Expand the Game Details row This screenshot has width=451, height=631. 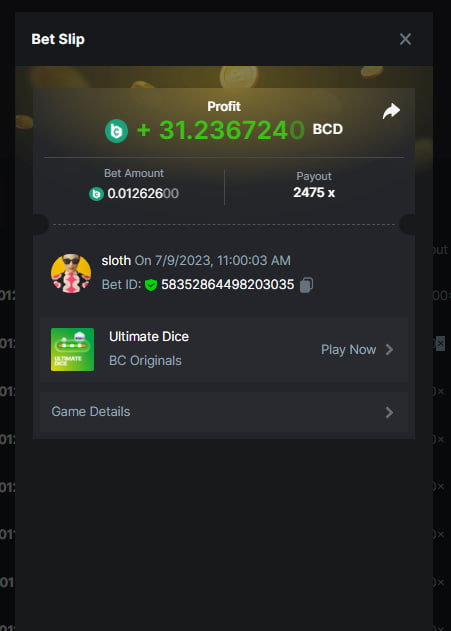[x=224, y=412]
